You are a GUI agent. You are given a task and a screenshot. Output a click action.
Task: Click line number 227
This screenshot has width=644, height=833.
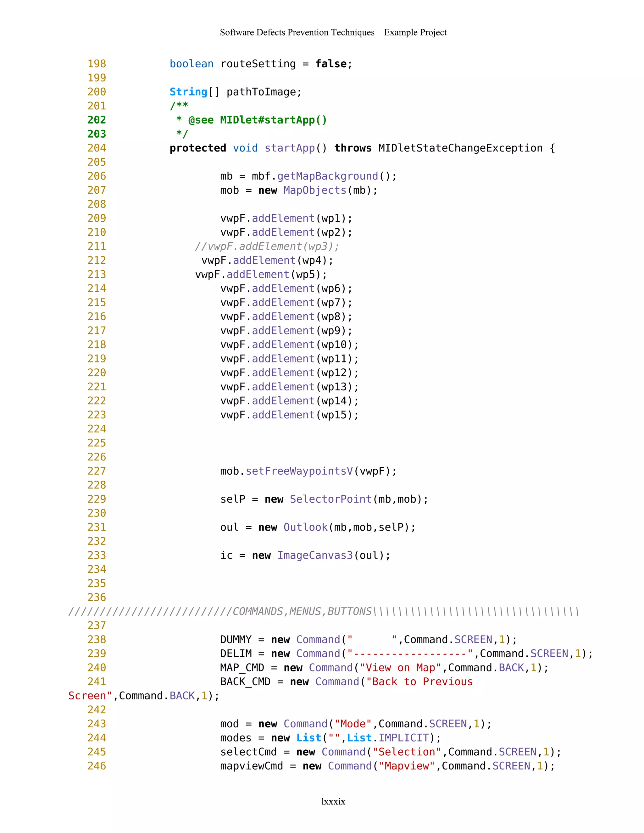point(97,471)
